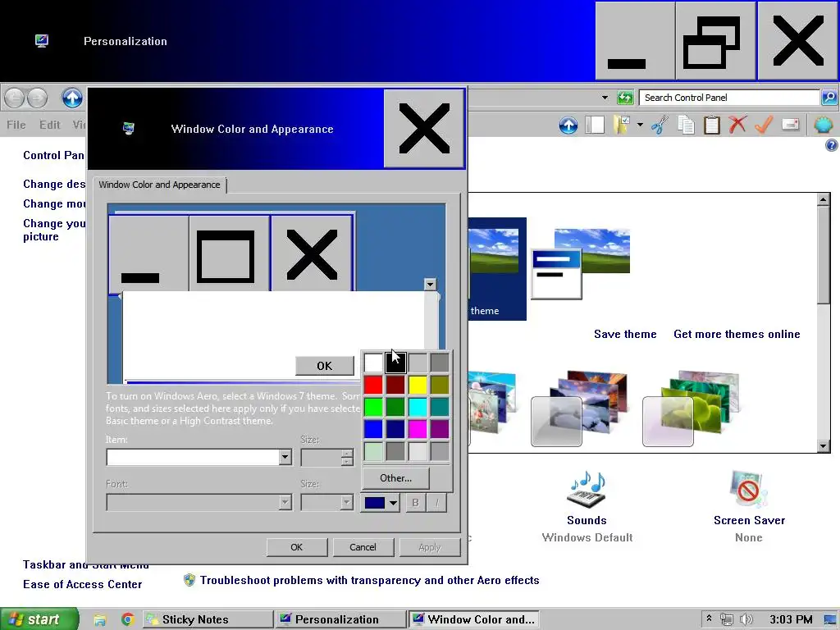Click the back navigation arrow in Personalization
Image resolution: width=840 pixels, height=630 pixels.
coord(15,98)
